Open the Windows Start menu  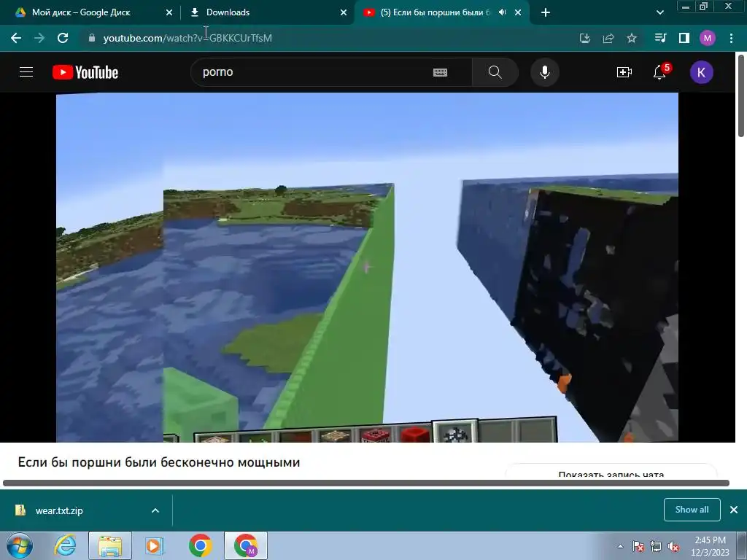(x=19, y=545)
